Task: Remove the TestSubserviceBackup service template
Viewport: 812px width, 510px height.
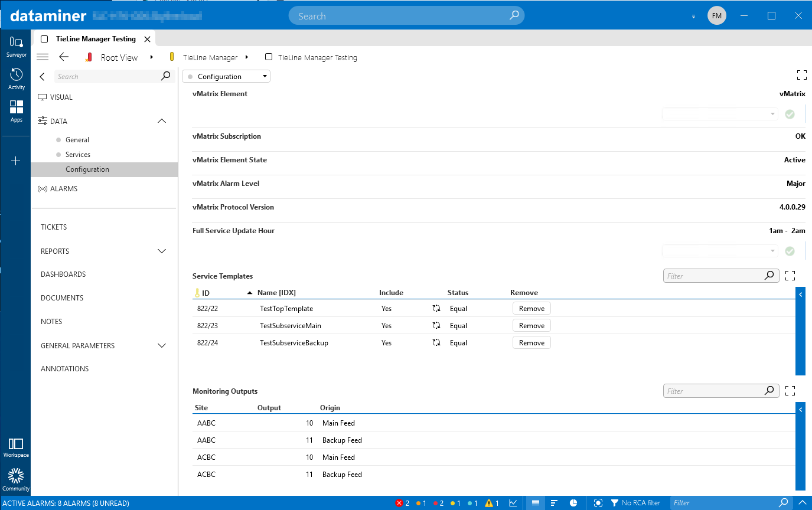Action: (531, 343)
